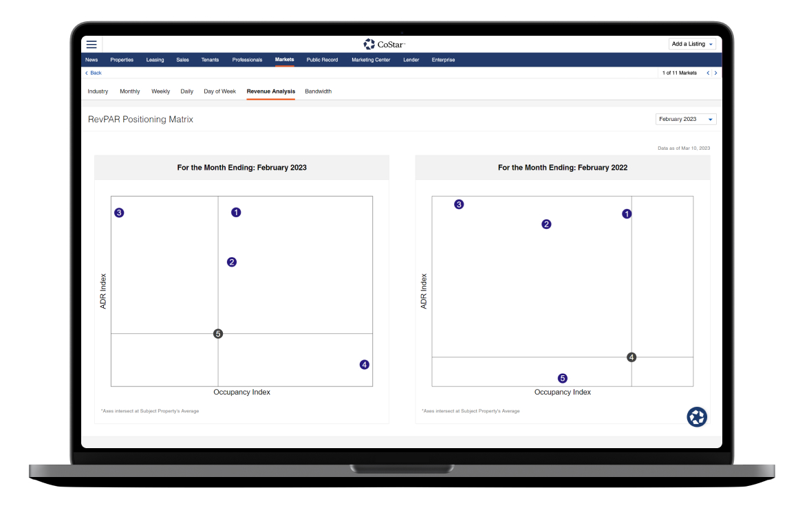Select data point 2 in 2022 chart
Viewport: 809px width, 532px height.
click(x=546, y=224)
